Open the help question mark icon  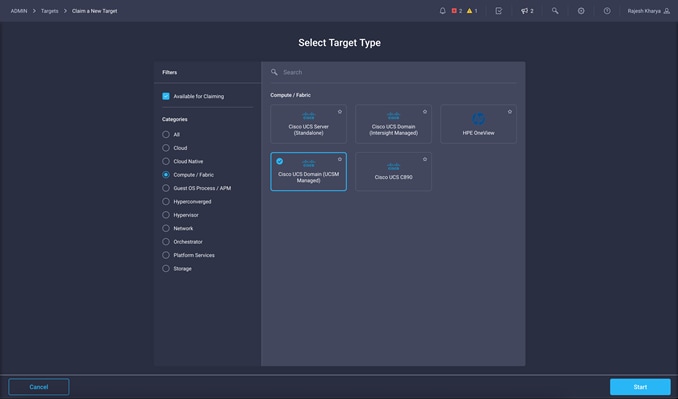[x=607, y=11]
